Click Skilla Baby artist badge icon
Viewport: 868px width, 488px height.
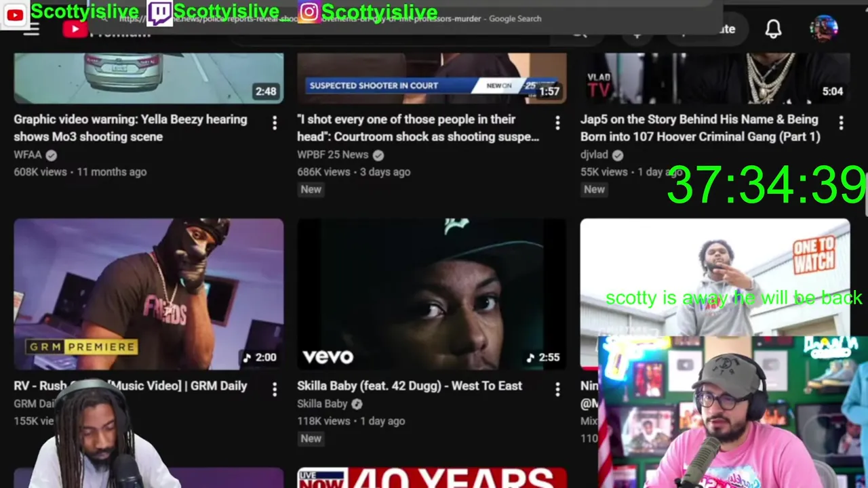click(357, 404)
